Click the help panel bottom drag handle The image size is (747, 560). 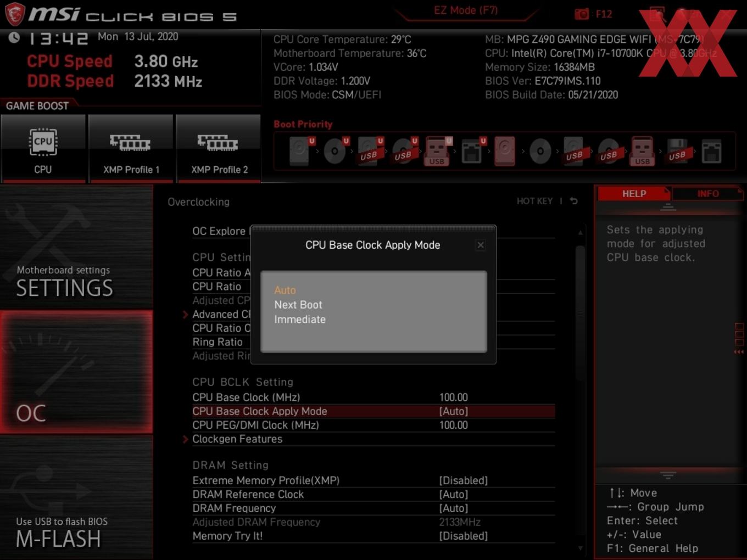click(x=668, y=474)
